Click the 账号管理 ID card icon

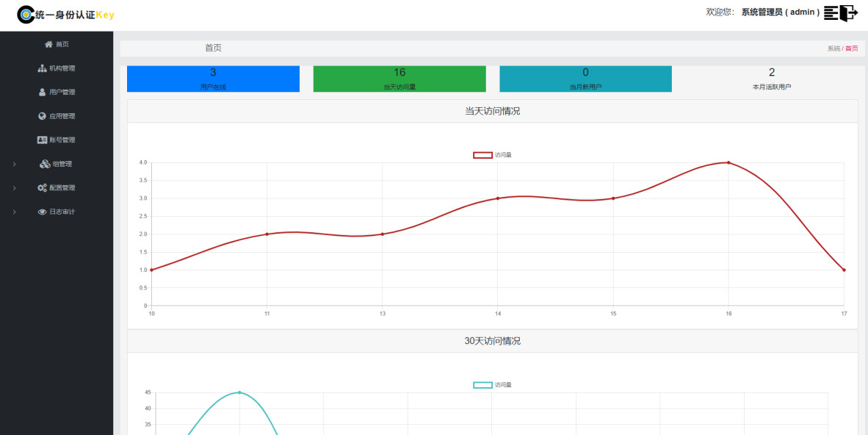click(42, 140)
